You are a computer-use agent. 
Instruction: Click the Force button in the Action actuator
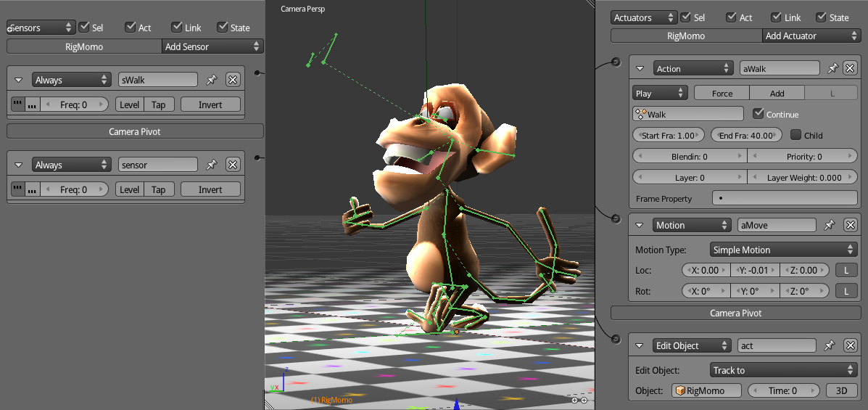(x=722, y=93)
